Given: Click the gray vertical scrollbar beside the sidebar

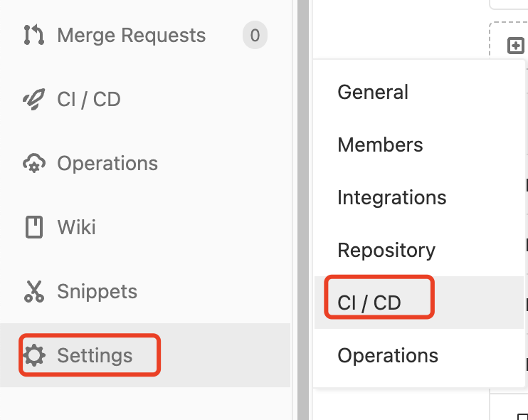Looking at the screenshot, I should click(x=303, y=214).
